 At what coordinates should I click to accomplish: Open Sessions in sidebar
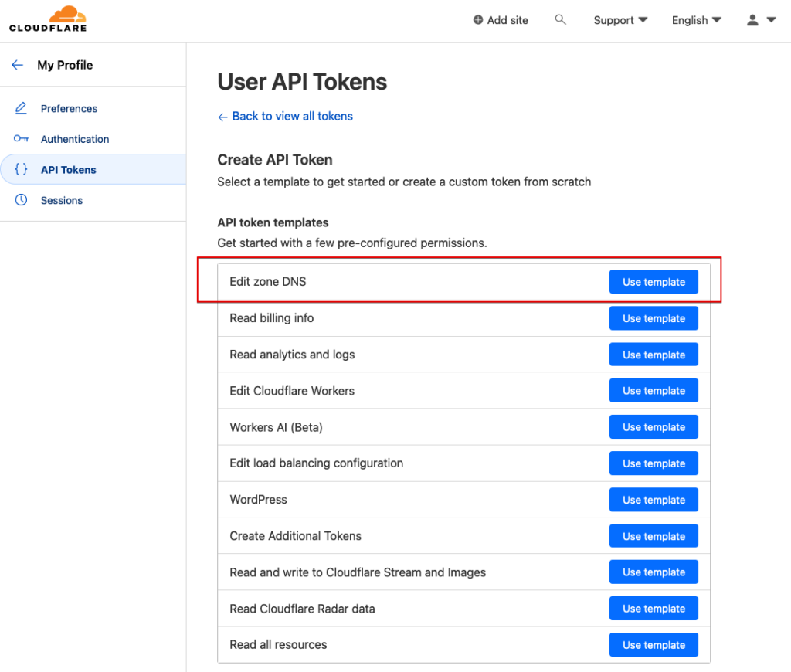62,200
